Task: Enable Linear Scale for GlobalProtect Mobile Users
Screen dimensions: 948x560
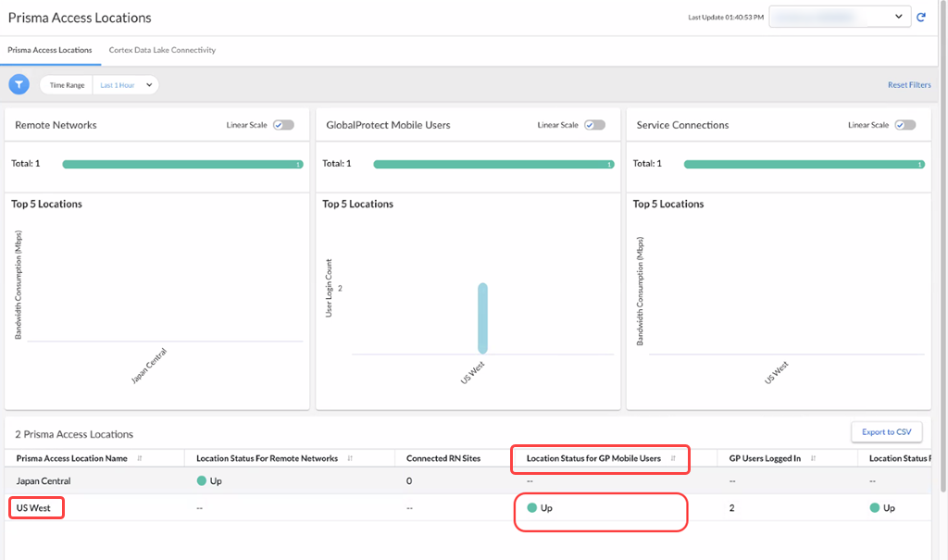Action: [594, 125]
